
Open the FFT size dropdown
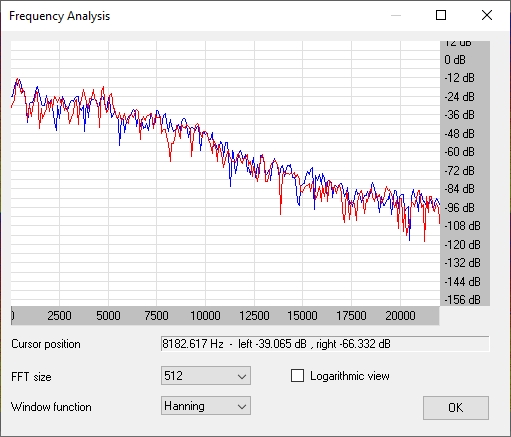click(206, 376)
